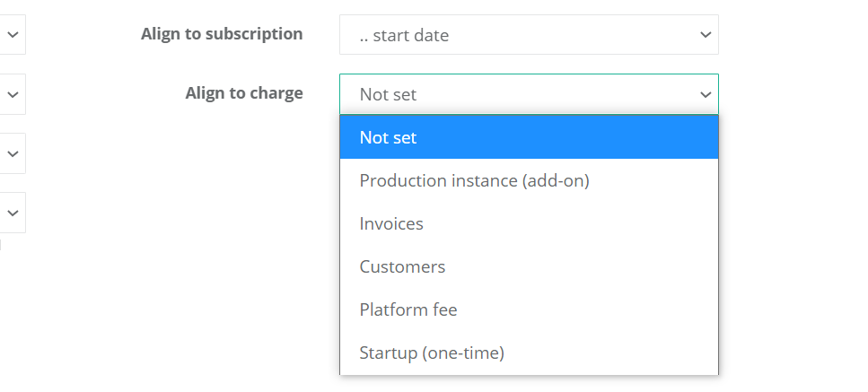Pick the 'Invoices' charge option
The height and width of the screenshot is (392, 868).
tap(391, 223)
